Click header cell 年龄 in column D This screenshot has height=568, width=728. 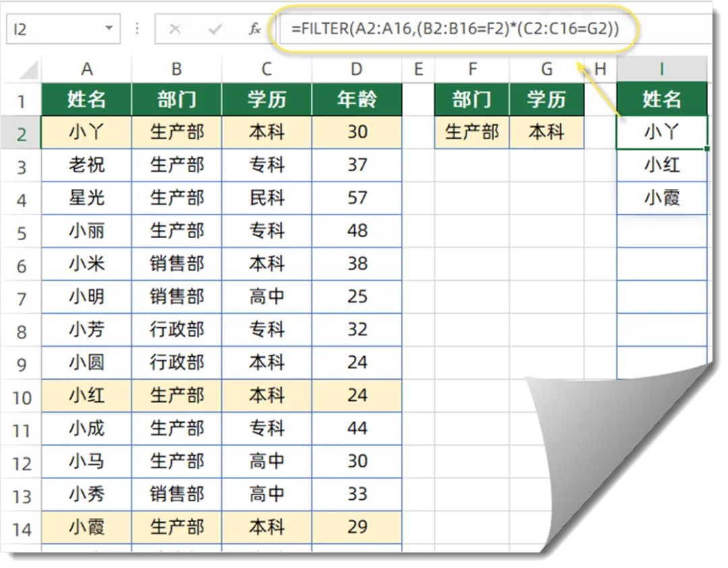click(x=357, y=99)
